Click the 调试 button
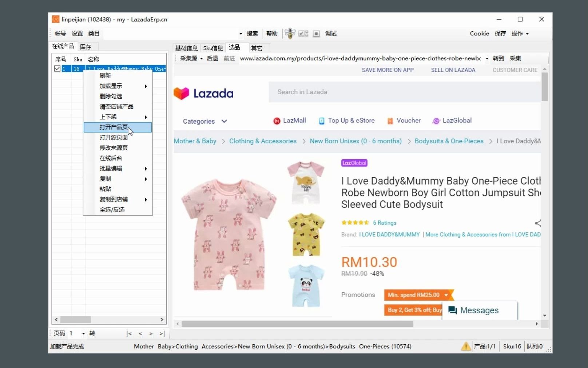Viewport: 588px width, 368px height. click(331, 34)
